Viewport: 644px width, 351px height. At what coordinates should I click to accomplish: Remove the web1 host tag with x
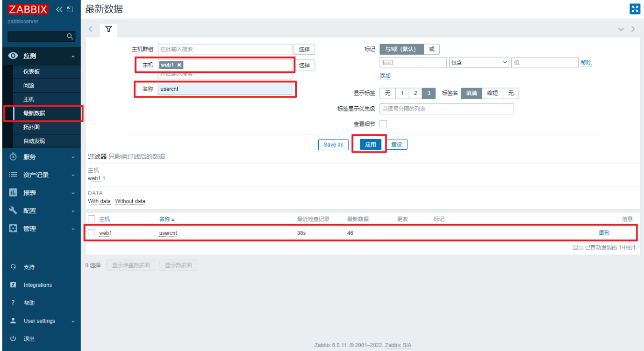click(179, 65)
